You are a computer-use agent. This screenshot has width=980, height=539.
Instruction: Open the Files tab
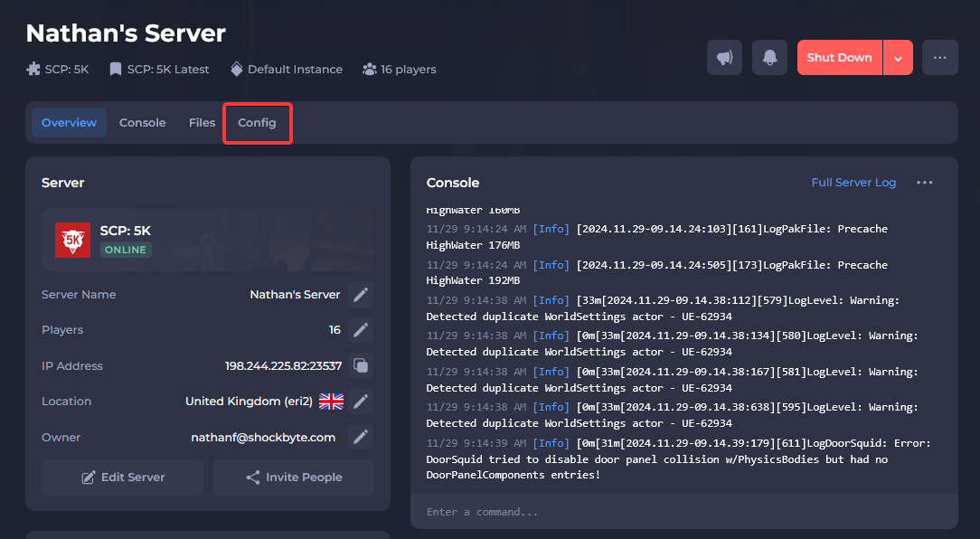coord(202,123)
